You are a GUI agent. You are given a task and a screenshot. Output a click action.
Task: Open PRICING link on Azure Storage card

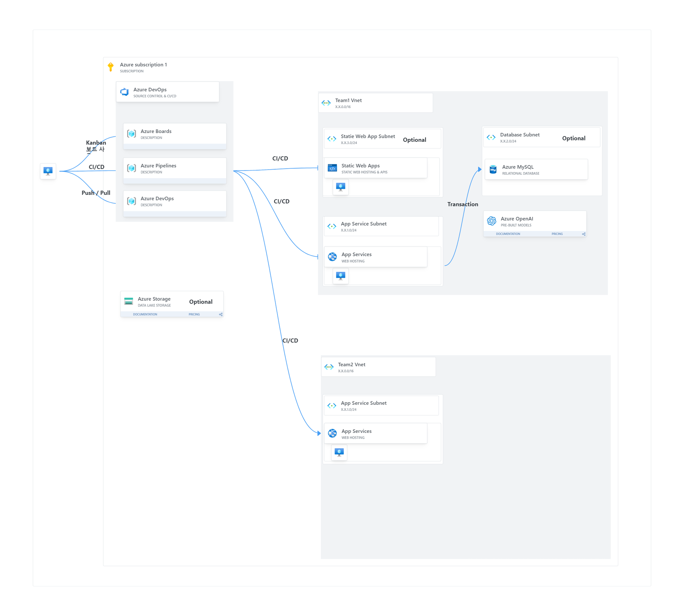195,315
